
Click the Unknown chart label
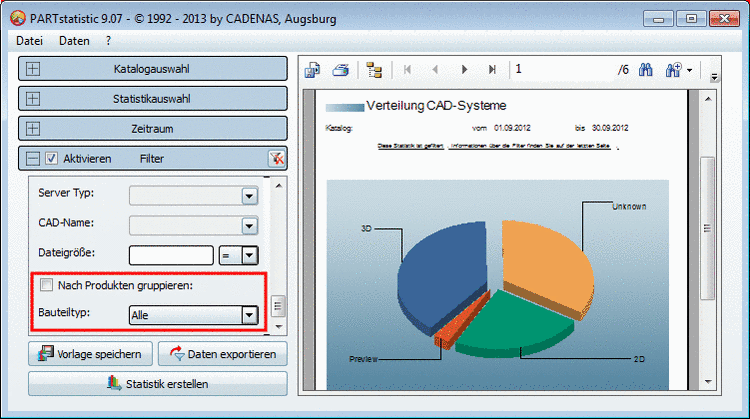629,207
